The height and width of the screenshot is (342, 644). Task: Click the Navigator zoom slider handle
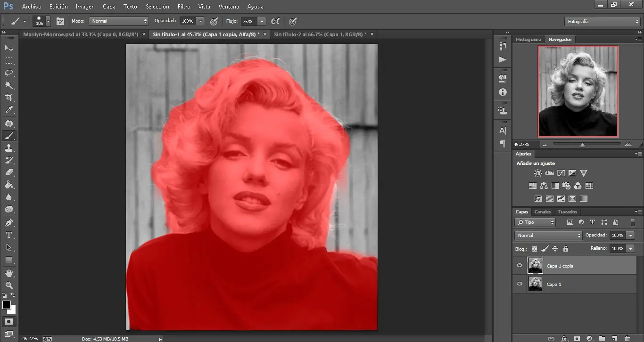582,145
